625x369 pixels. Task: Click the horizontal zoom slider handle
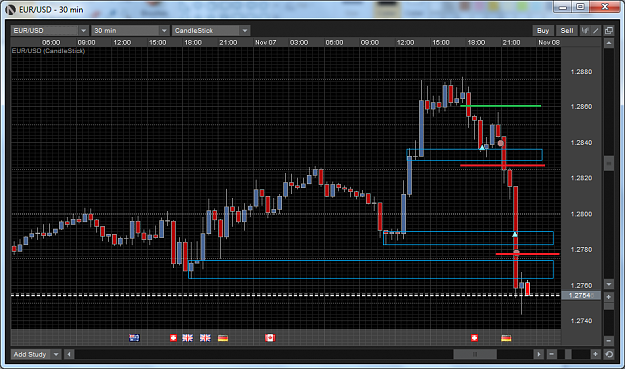pos(568,354)
